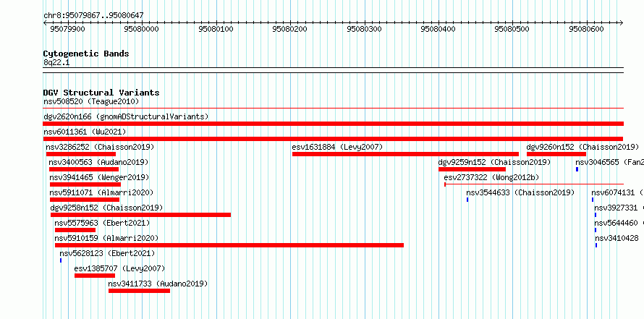This screenshot has width=644, height=319.
Task: Click the blue marker under nsv5628123
Action: 61,260
